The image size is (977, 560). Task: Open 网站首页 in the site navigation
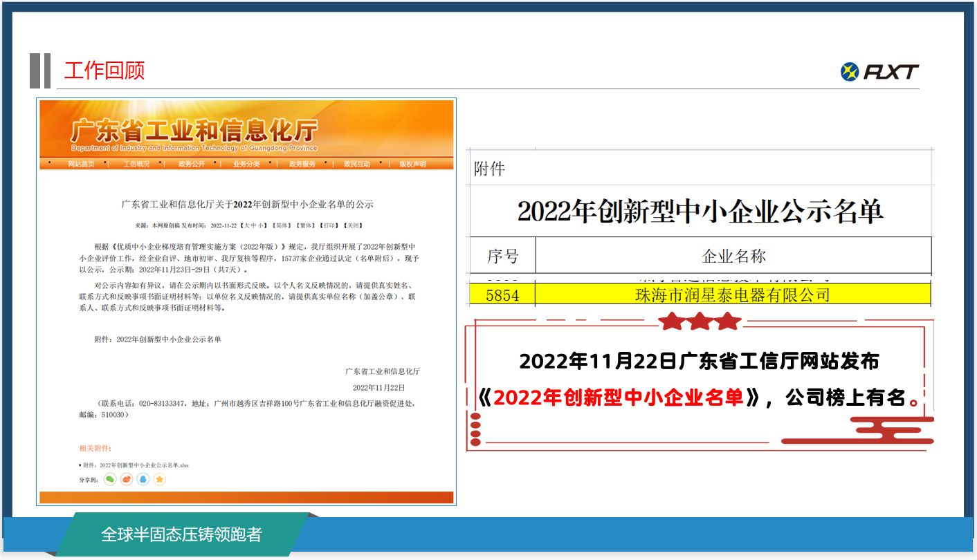click(x=81, y=164)
